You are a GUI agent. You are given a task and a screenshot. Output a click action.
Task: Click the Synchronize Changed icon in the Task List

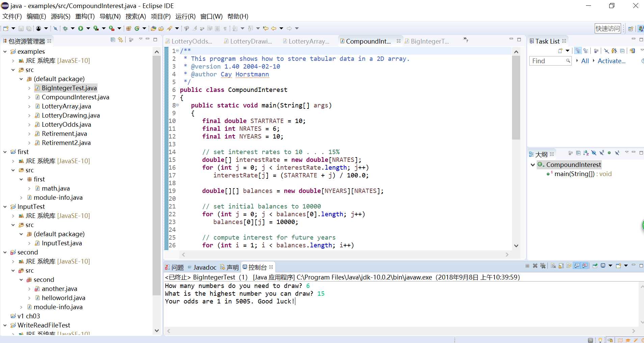(633, 51)
